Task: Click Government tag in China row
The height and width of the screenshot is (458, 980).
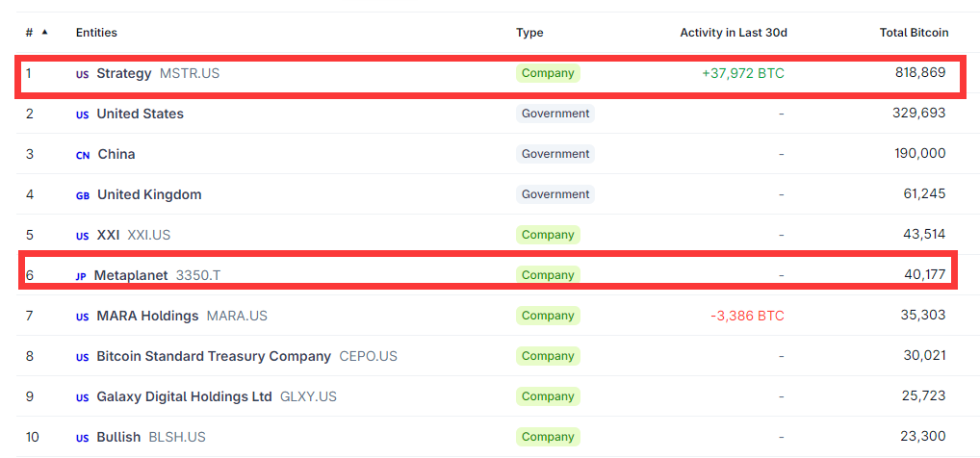Action: [555, 154]
